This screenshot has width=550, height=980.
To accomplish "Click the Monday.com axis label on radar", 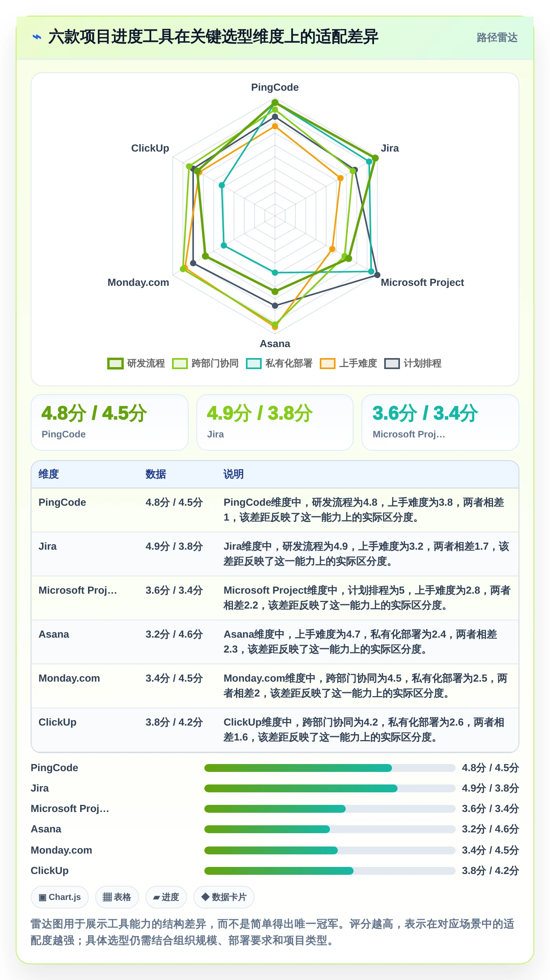I will point(138,282).
